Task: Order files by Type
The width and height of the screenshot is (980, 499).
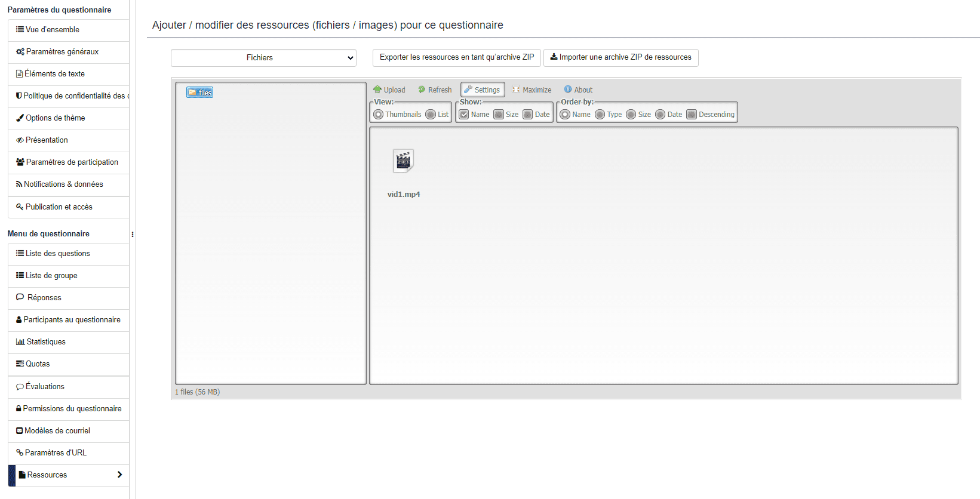Action: click(x=600, y=115)
